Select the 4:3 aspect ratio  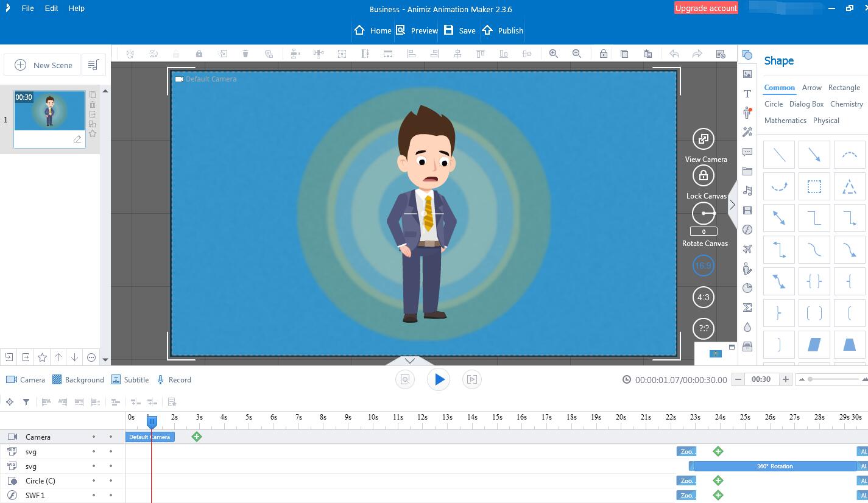point(704,297)
